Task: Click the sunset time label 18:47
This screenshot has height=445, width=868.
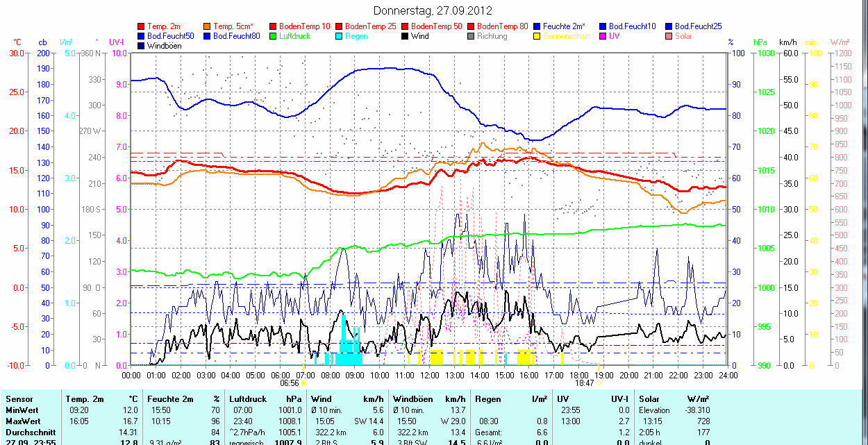Action: 584,383
